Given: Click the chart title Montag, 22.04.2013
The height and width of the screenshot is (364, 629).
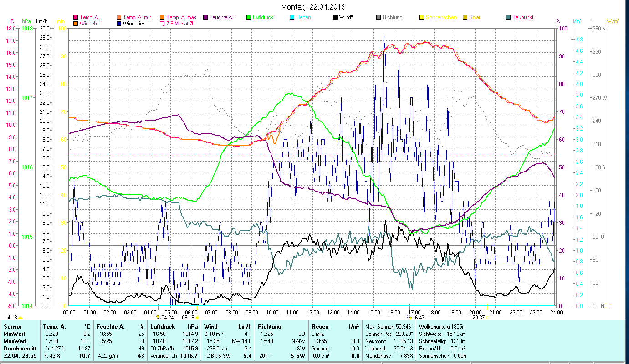Looking at the screenshot, I should pyautogui.click(x=313, y=7).
